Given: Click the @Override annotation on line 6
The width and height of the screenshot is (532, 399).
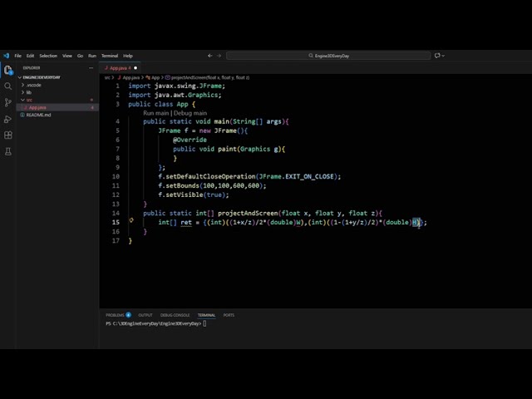Looking at the screenshot, I should click(x=190, y=140).
